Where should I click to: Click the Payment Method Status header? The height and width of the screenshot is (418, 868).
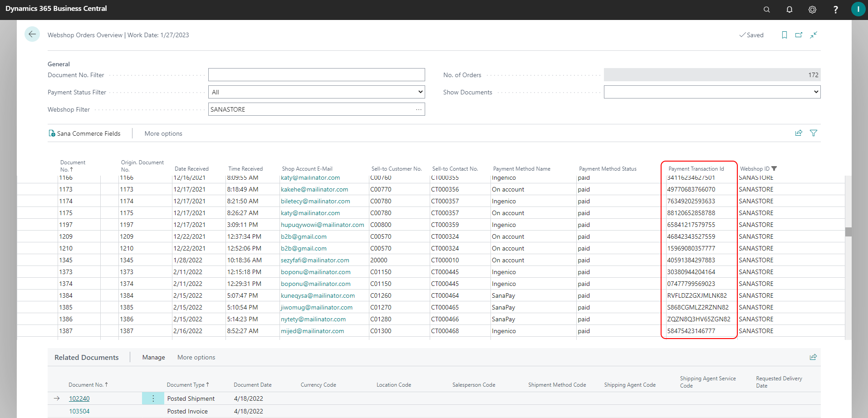point(608,169)
